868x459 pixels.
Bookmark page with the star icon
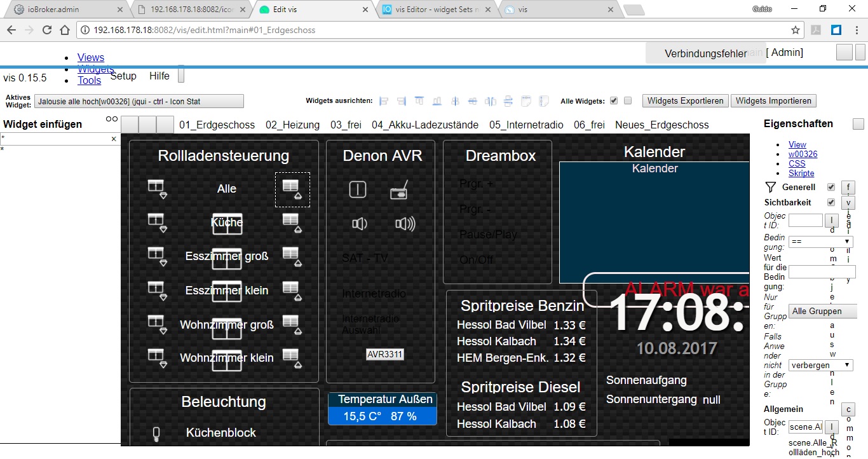point(795,30)
